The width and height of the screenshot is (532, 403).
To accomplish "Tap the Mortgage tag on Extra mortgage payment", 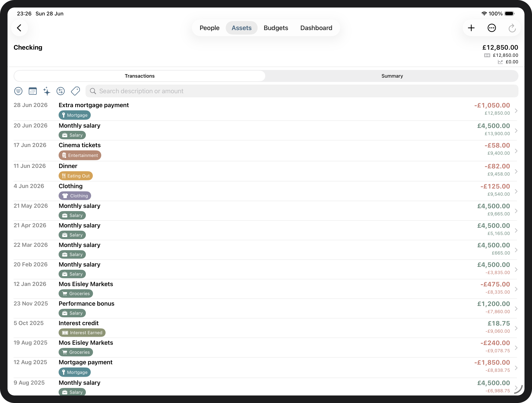I will [75, 115].
